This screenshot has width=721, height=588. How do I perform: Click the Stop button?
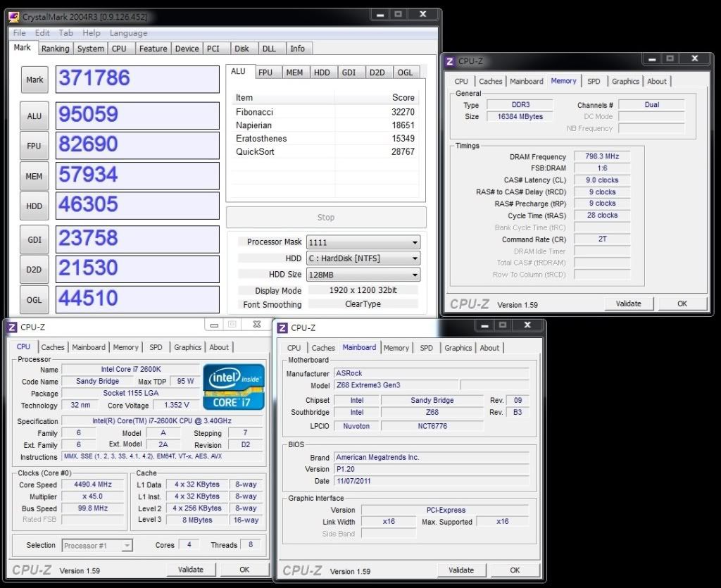[326, 218]
